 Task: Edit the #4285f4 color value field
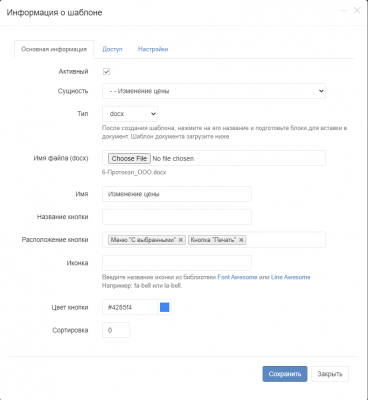[x=130, y=307]
